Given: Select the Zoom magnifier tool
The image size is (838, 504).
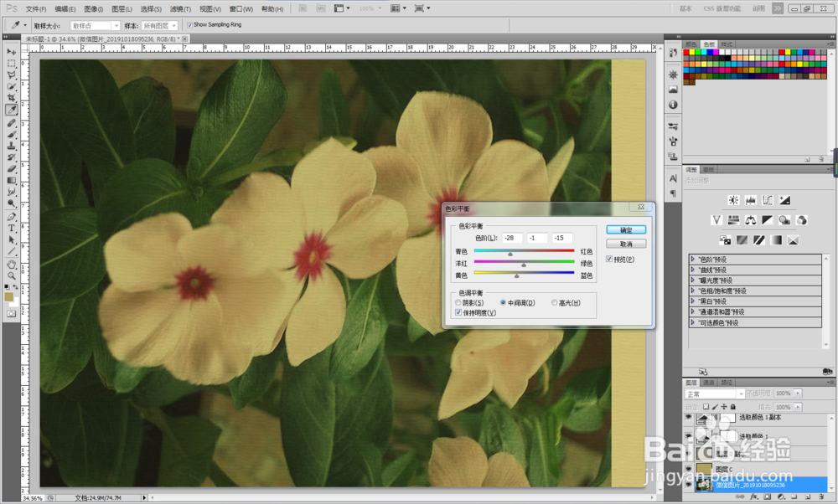Looking at the screenshot, I should (x=12, y=275).
